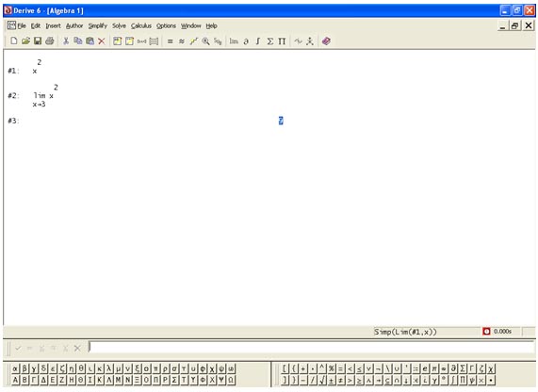Open the Calculus menu
Viewport: 538px width, 392px height.
[x=141, y=25]
